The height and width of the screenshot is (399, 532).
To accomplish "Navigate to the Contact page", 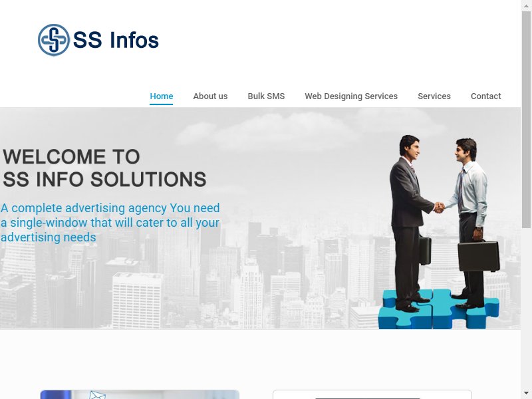I will pos(486,96).
